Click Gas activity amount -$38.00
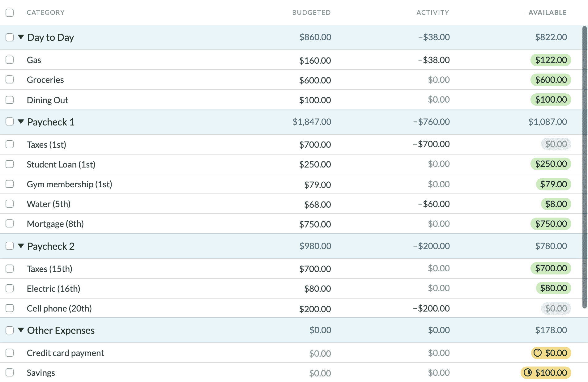This screenshot has width=588, height=382. [x=434, y=60]
